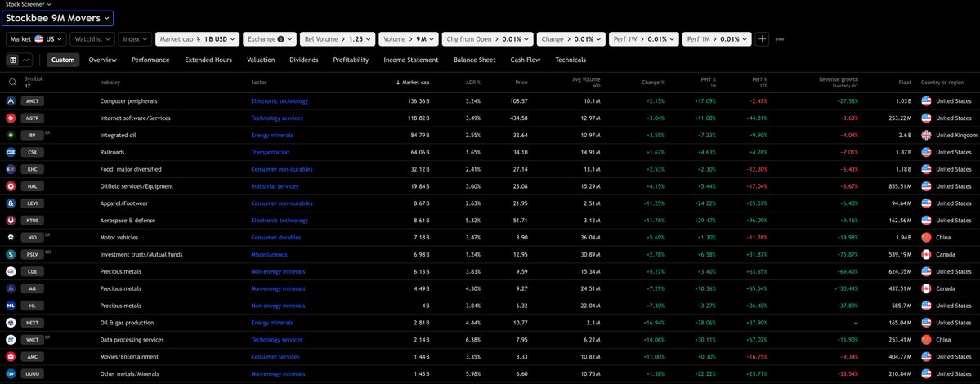Image resolution: width=980 pixels, height=384 pixels.
Task: Open the Volume 9M filter
Action: [408, 38]
